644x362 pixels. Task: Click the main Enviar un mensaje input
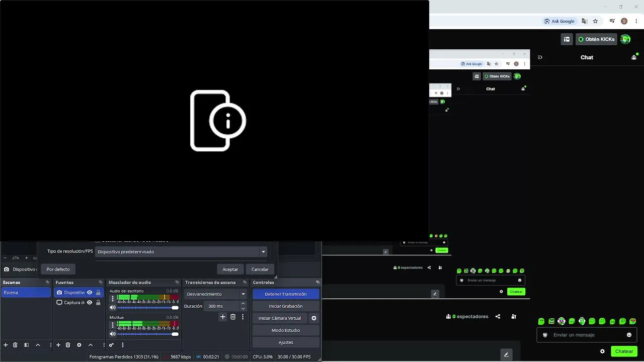tap(587, 335)
